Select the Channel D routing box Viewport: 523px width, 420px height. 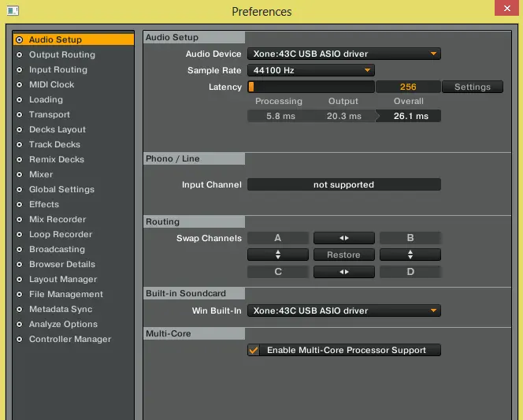410,272
